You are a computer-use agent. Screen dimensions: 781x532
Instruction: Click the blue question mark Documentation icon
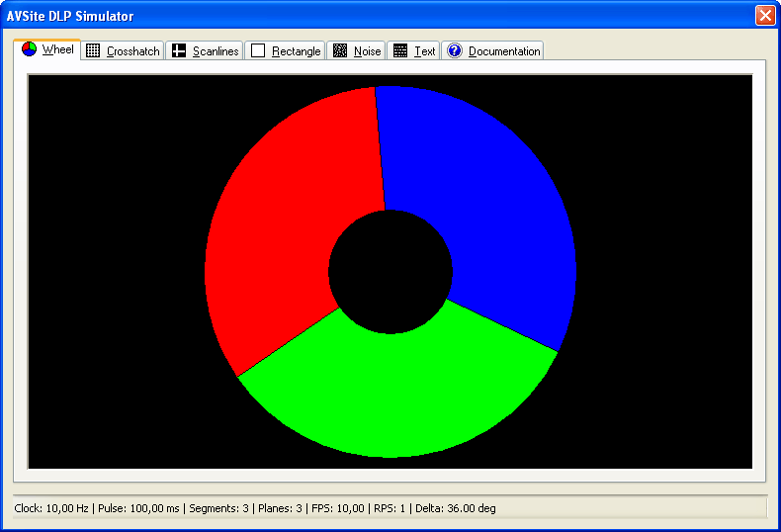(x=455, y=51)
